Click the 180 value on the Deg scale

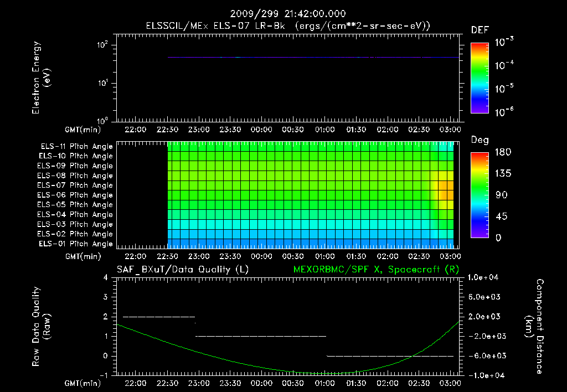click(503, 152)
